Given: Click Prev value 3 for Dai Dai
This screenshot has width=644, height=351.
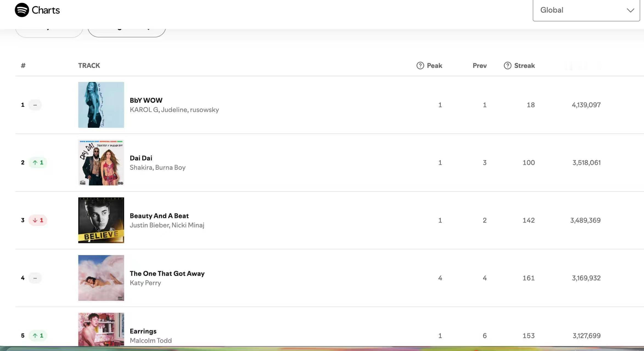Looking at the screenshot, I should (485, 163).
